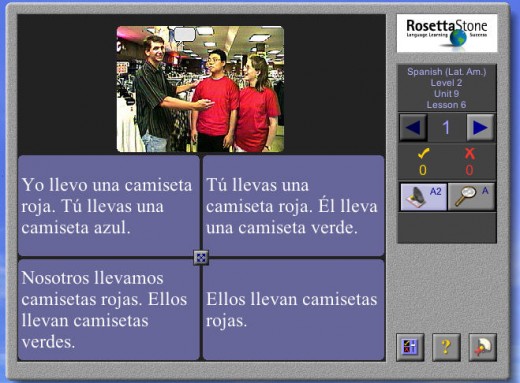Choose answer 'Yo llevo una camiseta roja'

click(109, 206)
